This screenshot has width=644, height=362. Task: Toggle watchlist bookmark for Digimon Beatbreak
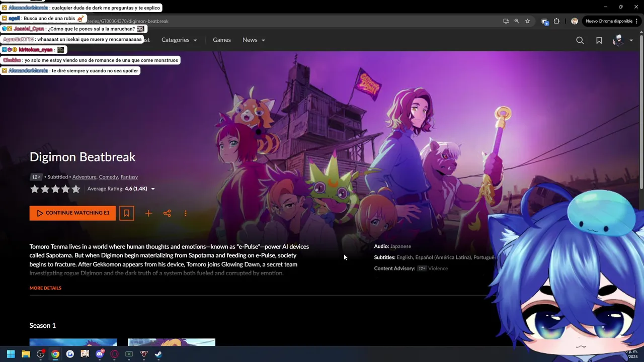(126, 213)
